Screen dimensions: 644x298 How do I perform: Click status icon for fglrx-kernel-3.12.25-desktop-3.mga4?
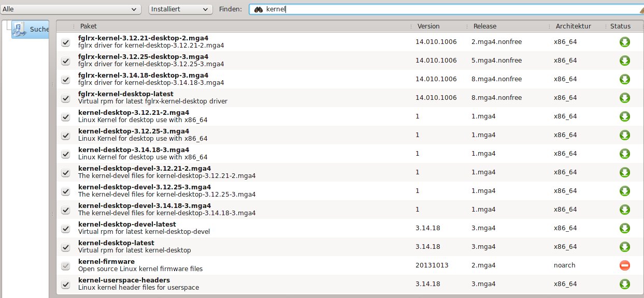coord(625,61)
